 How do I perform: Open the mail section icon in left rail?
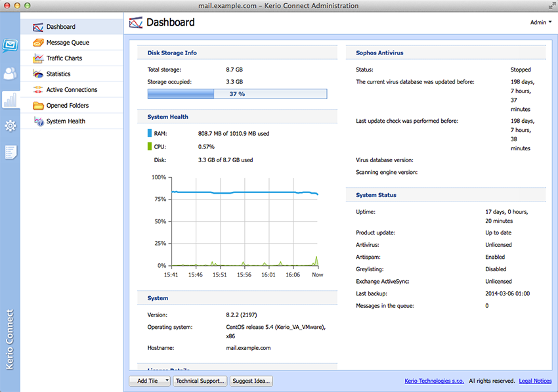point(10,45)
